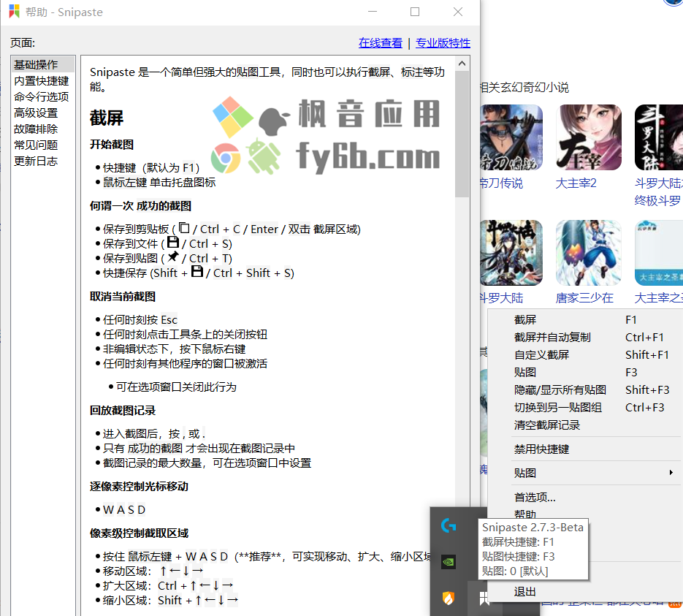Open 帝刀传说 novel cover in browser
This screenshot has width=683, height=616.
click(511, 137)
